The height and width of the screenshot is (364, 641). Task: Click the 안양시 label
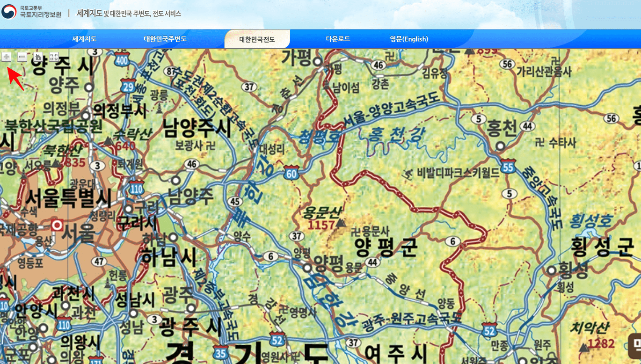click(x=35, y=311)
